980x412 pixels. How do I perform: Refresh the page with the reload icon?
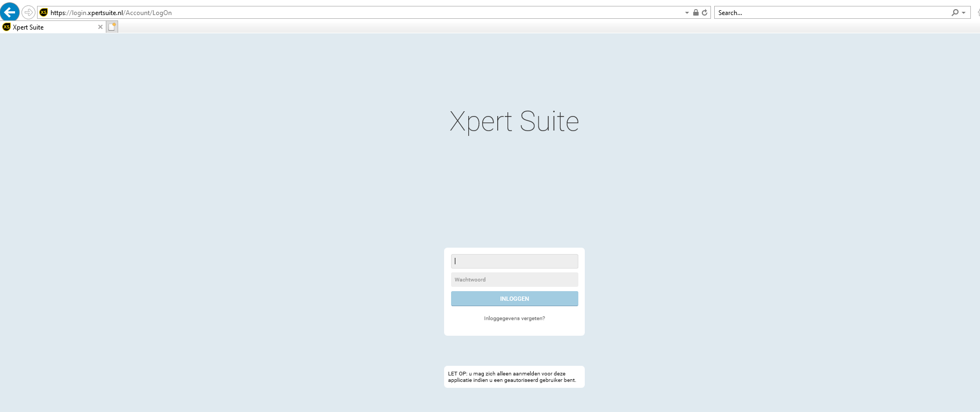click(705, 12)
